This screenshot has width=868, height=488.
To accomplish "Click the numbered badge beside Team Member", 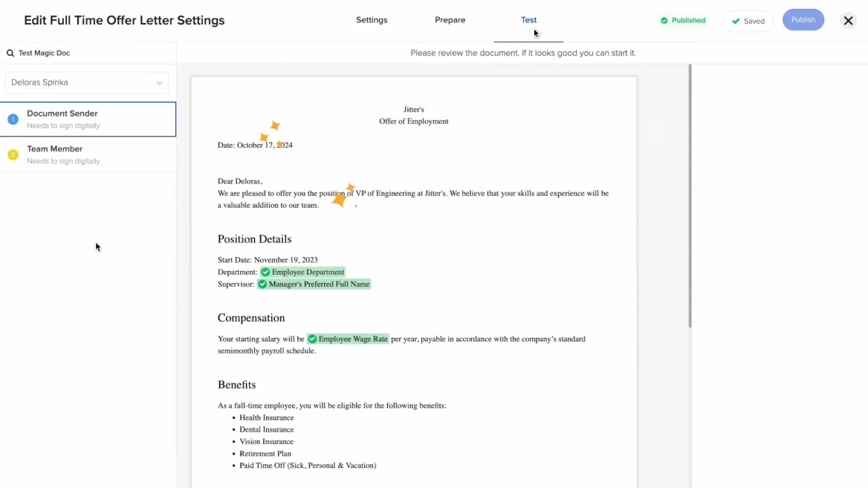I will [13, 154].
